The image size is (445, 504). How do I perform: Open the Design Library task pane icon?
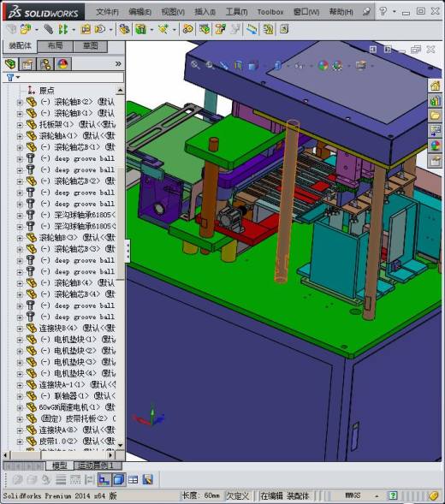click(435, 101)
